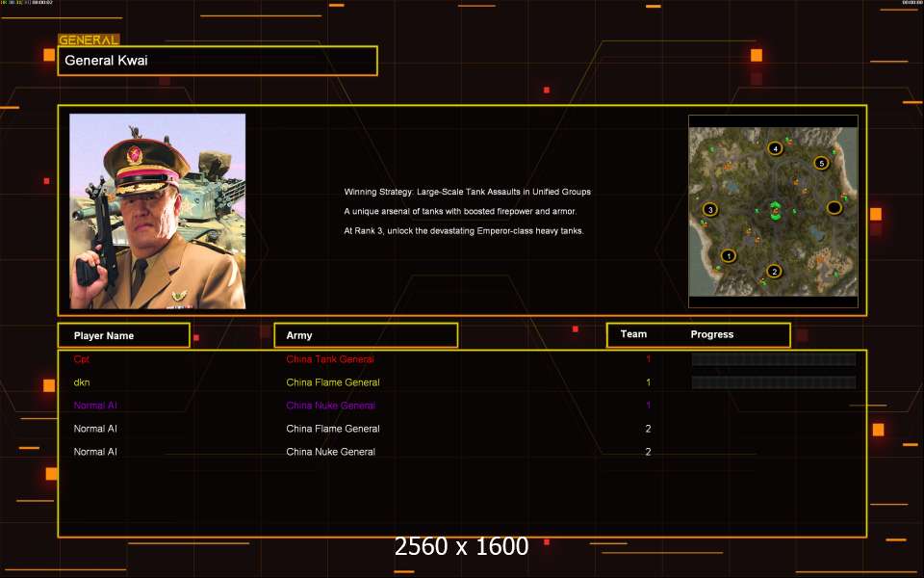Click the Army column header
The image size is (924, 578).
[366, 335]
